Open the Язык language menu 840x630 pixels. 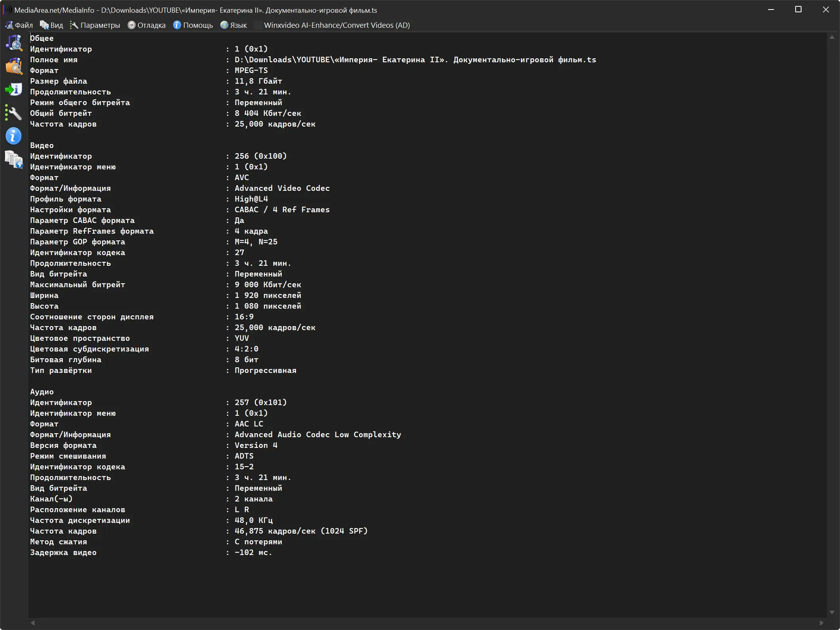[x=234, y=25]
